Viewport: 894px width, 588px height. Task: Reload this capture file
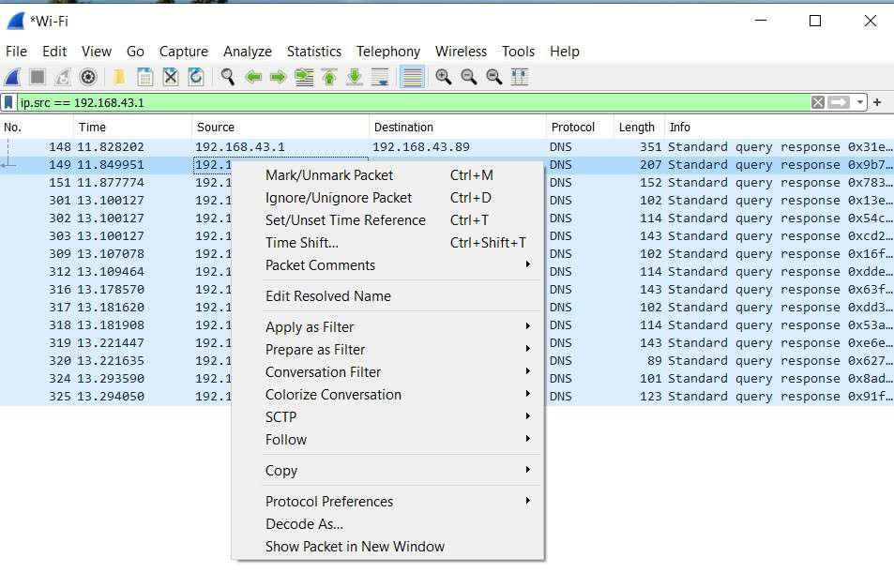click(195, 77)
